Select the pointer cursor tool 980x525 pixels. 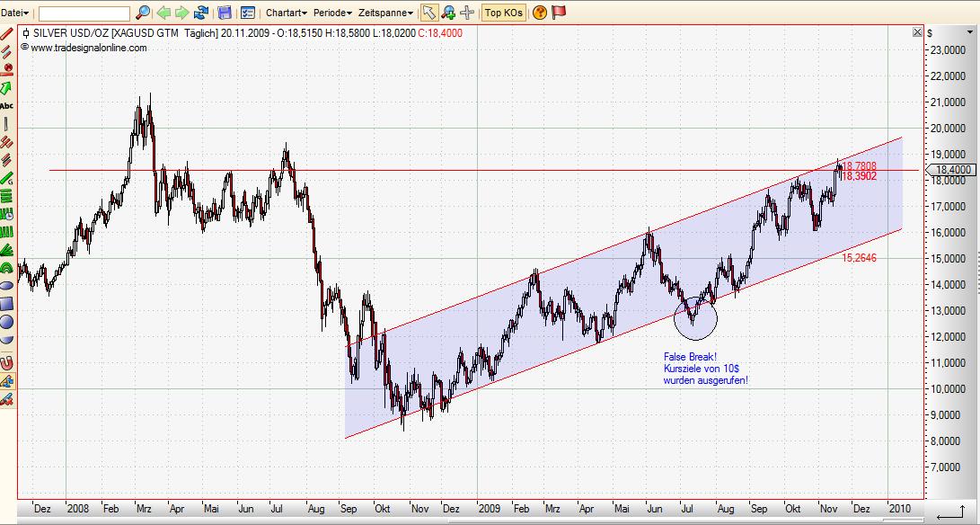point(428,12)
